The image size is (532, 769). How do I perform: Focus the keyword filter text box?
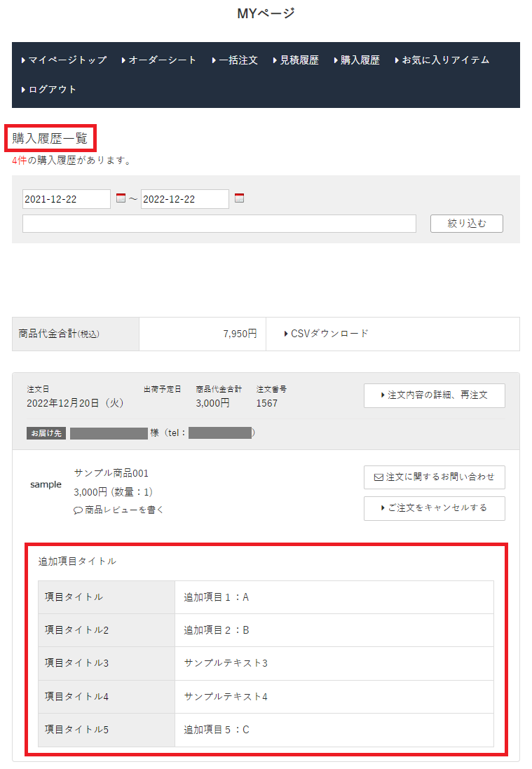[219, 224]
